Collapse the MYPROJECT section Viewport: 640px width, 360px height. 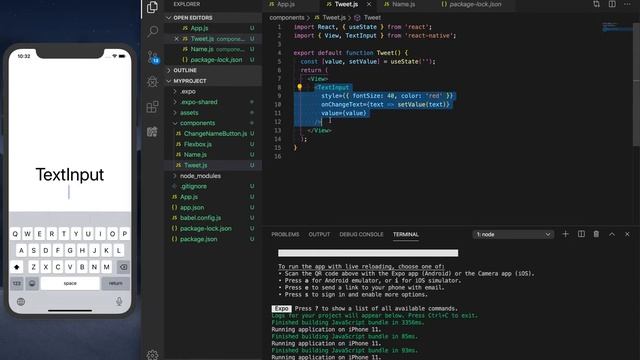pos(213,81)
